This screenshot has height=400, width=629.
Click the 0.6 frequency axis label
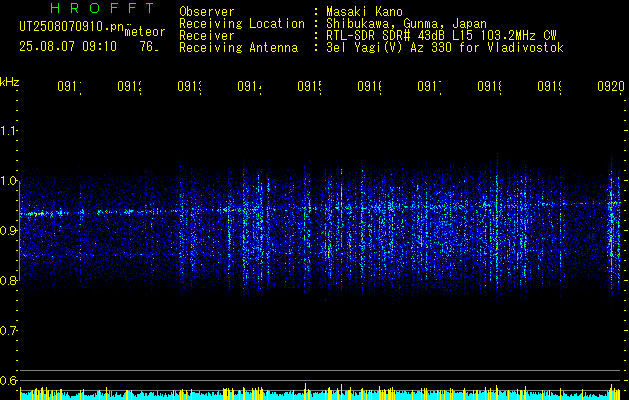(8, 380)
